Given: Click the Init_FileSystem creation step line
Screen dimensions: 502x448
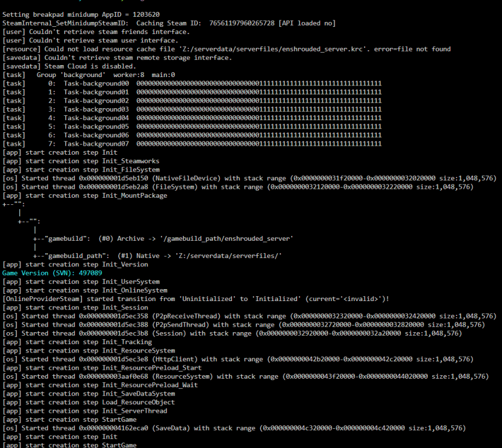Looking at the screenshot, I should pyautogui.click(x=81, y=170).
